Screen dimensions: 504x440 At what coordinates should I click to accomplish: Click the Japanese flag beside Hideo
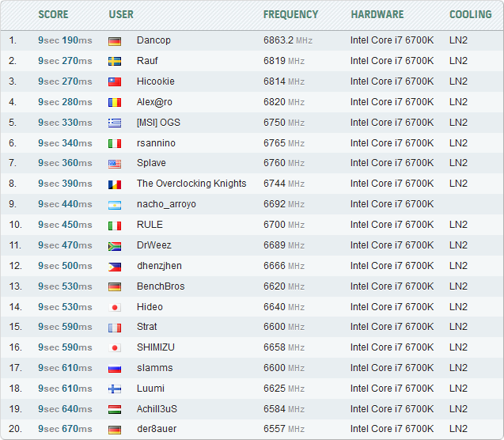click(115, 307)
